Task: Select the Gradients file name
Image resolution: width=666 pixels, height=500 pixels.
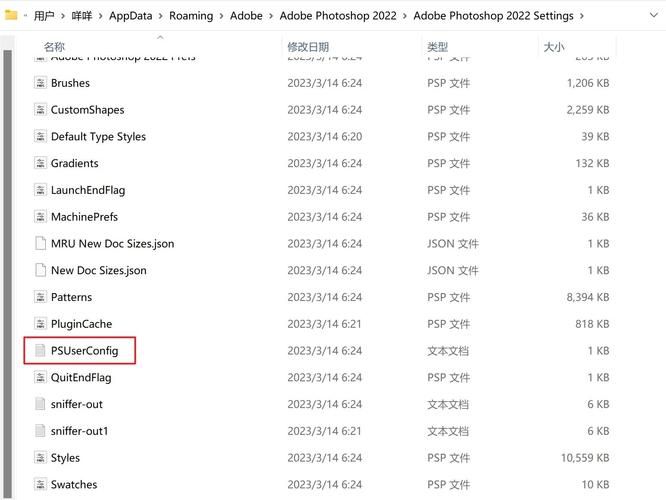Action: pos(74,163)
